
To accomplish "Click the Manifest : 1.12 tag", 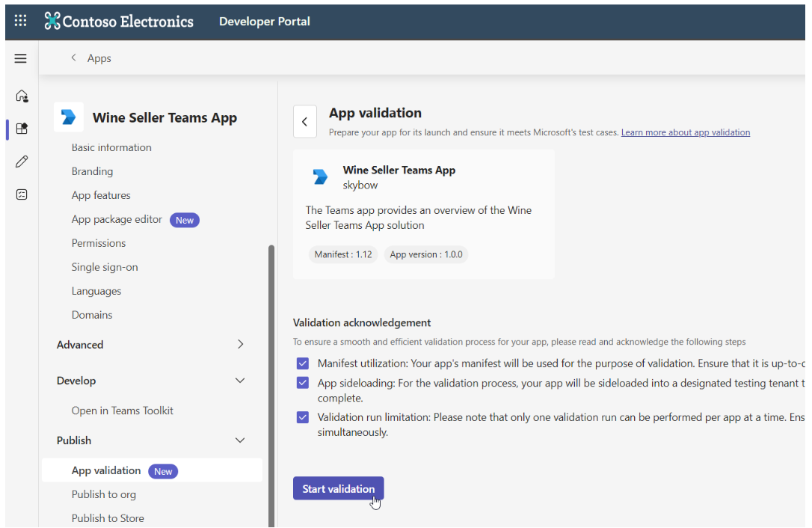I will 343,254.
